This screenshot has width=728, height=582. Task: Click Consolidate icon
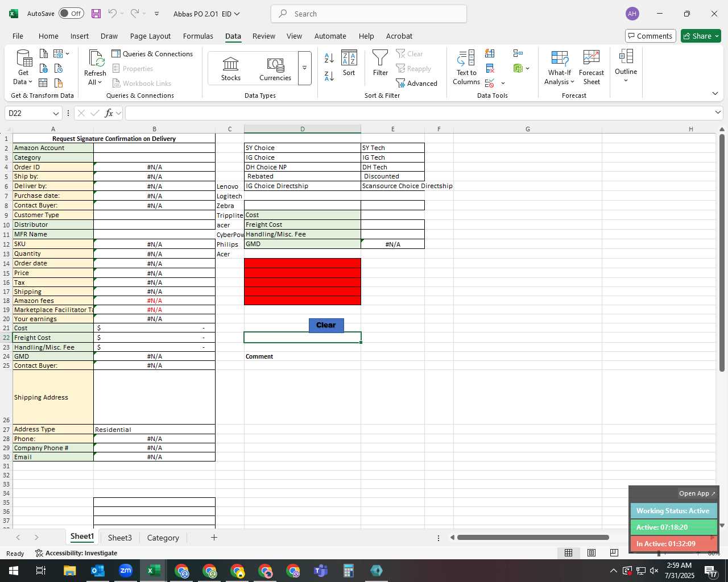(x=518, y=53)
